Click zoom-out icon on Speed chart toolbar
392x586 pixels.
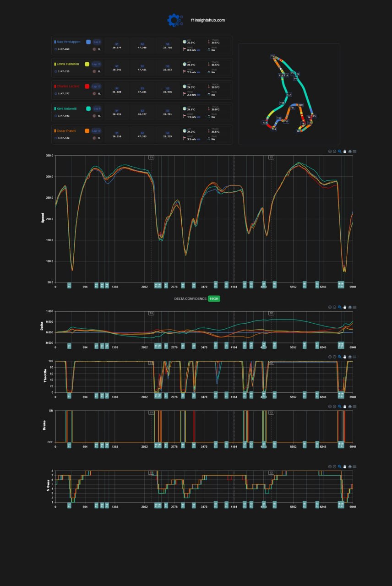[334, 152]
